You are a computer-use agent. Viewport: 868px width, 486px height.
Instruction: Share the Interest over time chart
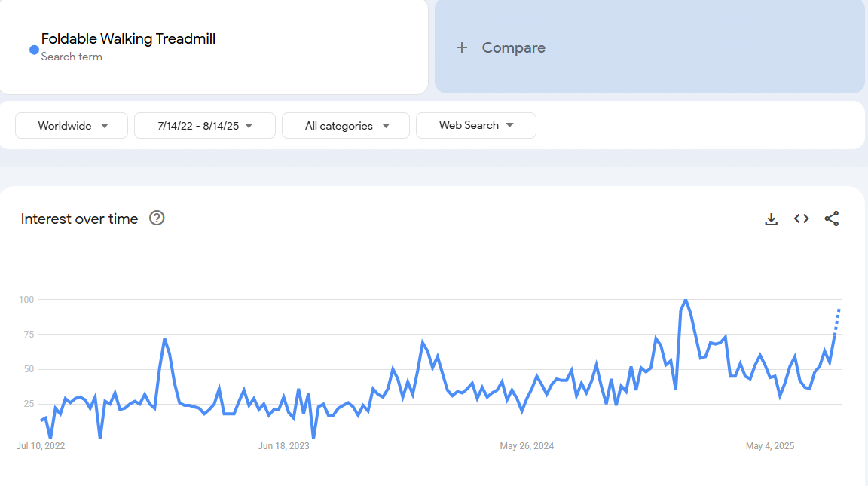coord(831,219)
